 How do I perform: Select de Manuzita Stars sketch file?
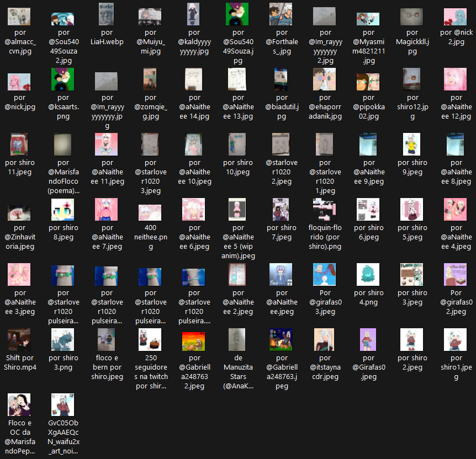(x=237, y=340)
